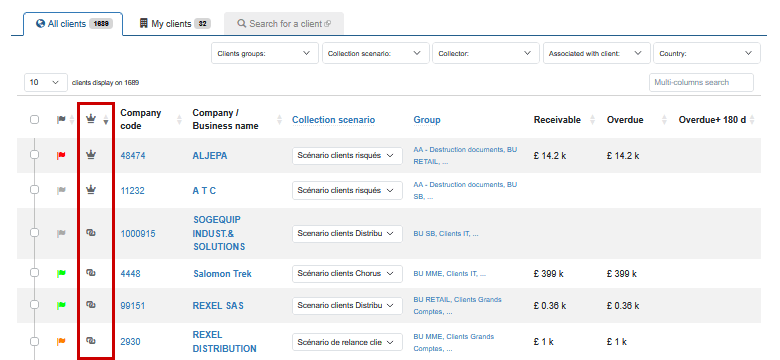Open the REXEL DISTRIBUTION client link
780x360 pixels.
coord(224,342)
